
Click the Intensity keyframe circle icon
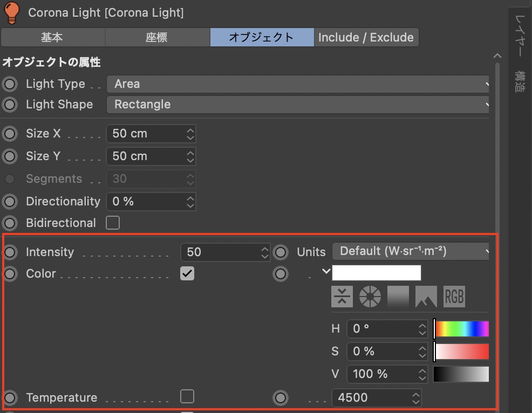click(10, 252)
